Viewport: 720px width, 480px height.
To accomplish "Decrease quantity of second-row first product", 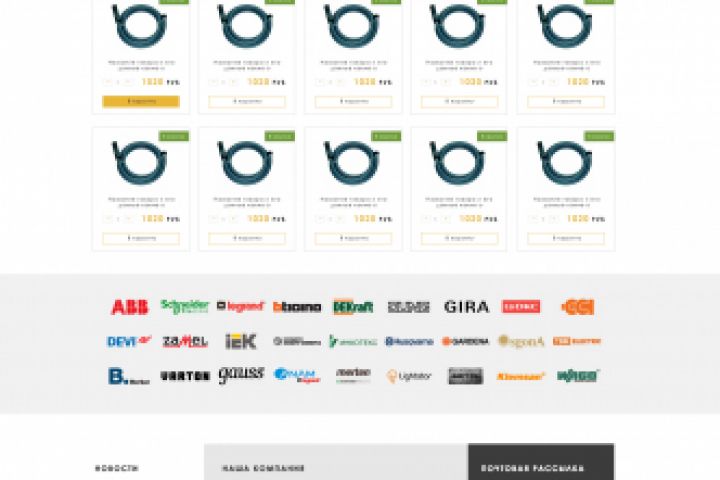I will 107,219.
